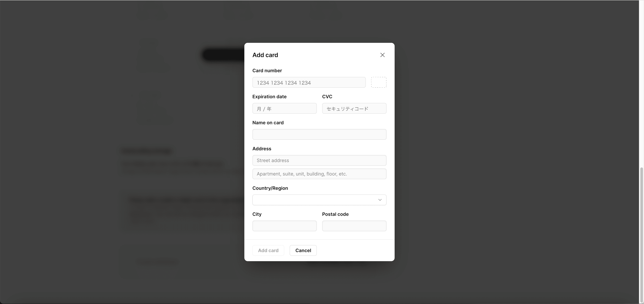Image resolution: width=644 pixels, height=304 pixels.
Task: Focus the City input field
Action: click(284, 226)
